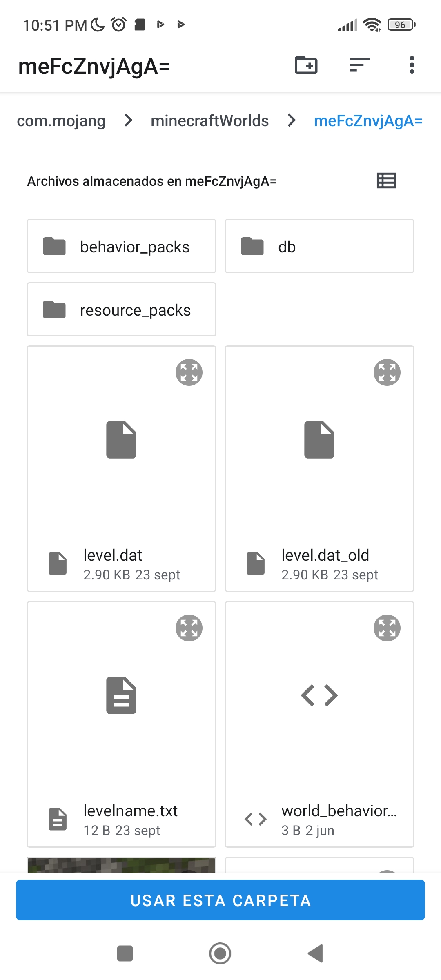The image size is (441, 980).
Task: Switch to list view layout
Action: pos(386,180)
